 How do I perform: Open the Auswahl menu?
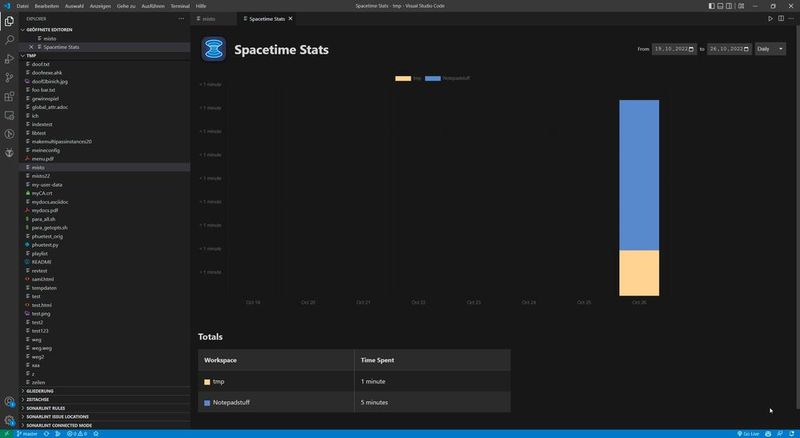pos(74,6)
